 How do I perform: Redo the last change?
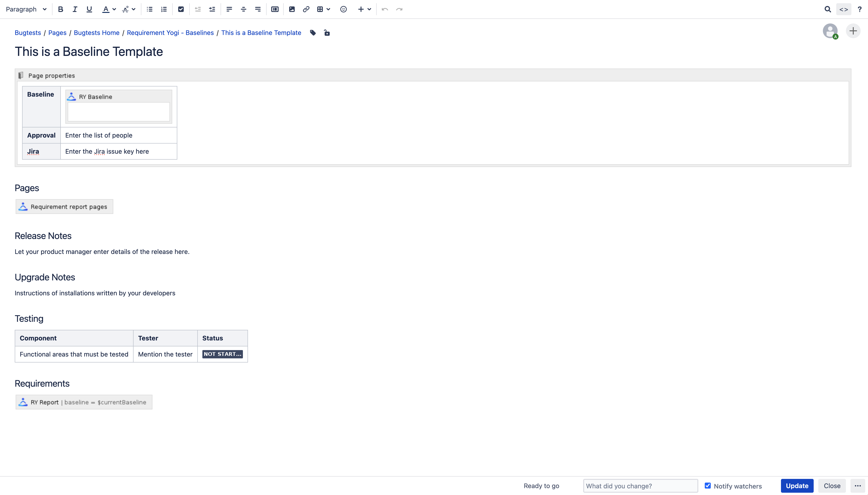pyautogui.click(x=399, y=9)
